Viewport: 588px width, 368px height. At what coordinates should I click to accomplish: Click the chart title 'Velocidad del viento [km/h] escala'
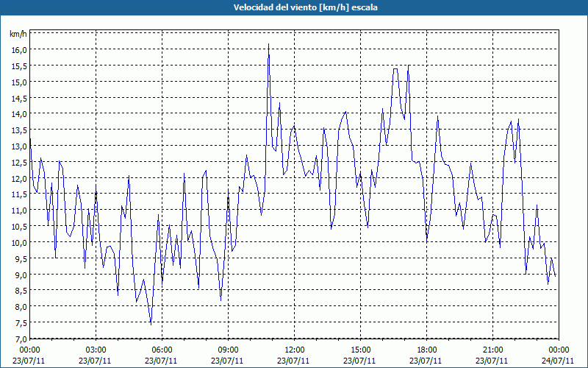[305, 7]
